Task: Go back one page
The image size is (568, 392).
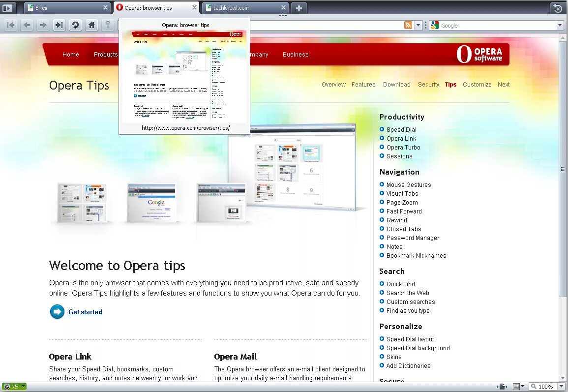Action: [x=27, y=25]
